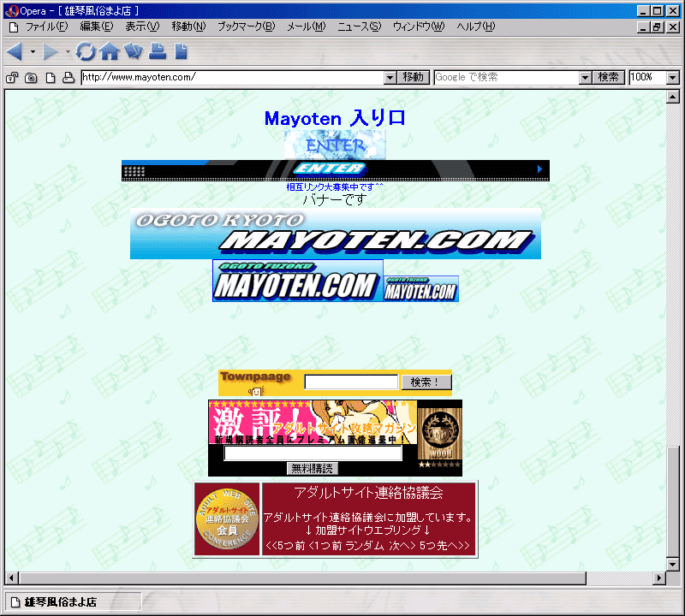This screenshot has width=685, height=616.
Task: Click the 次へ> webring link
Action: pos(402,545)
